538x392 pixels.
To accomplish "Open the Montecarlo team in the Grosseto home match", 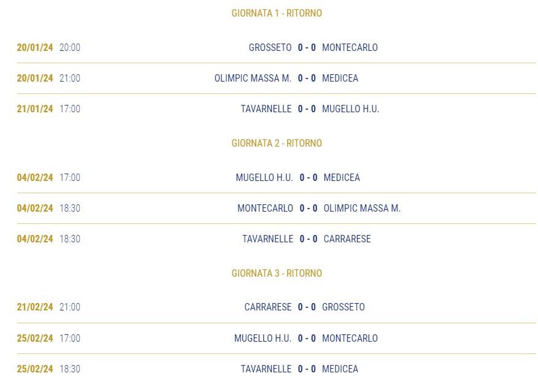I will tap(350, 47).
